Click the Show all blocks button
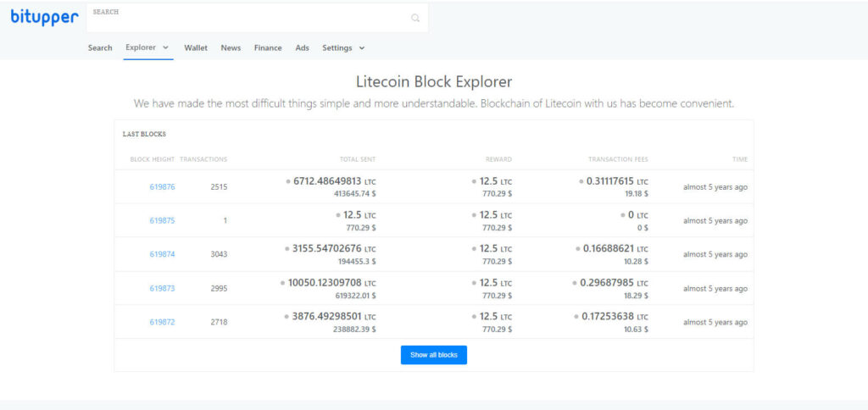868x410 pixels. 434,355
